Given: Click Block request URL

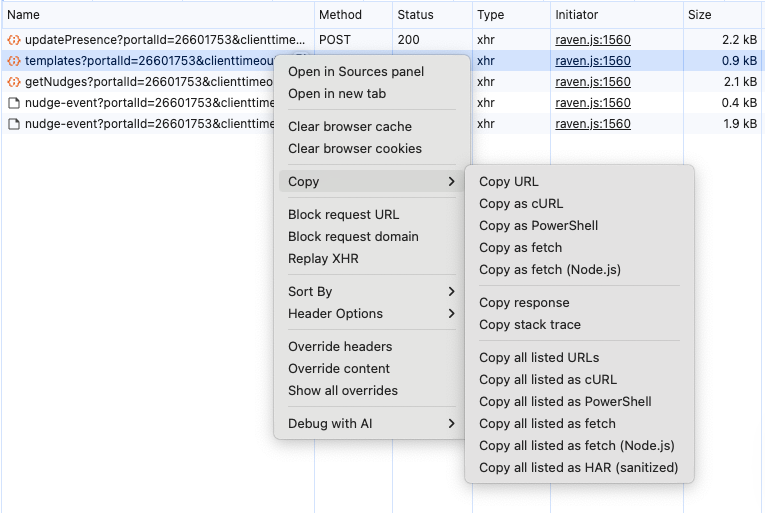Looking at the screenshot, I should click(343, 215).
